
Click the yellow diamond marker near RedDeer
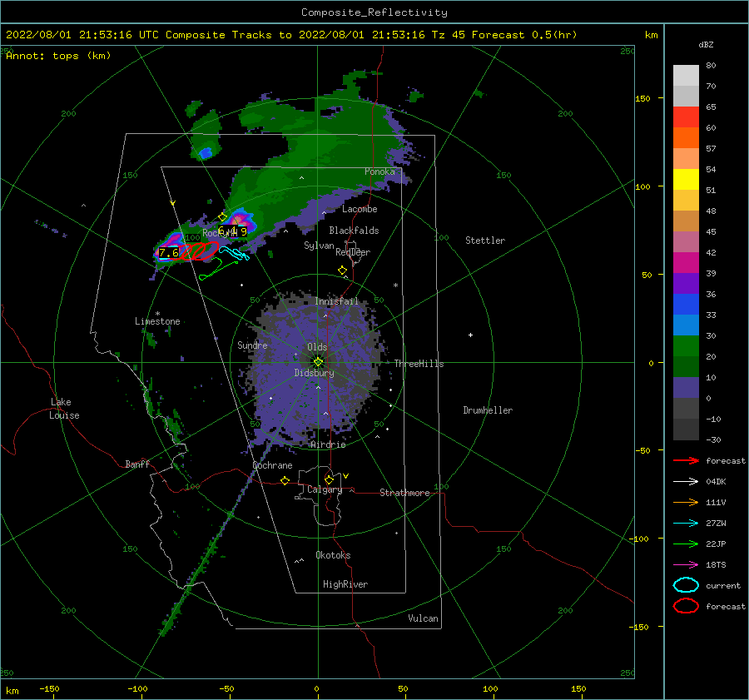click(342, 271)
